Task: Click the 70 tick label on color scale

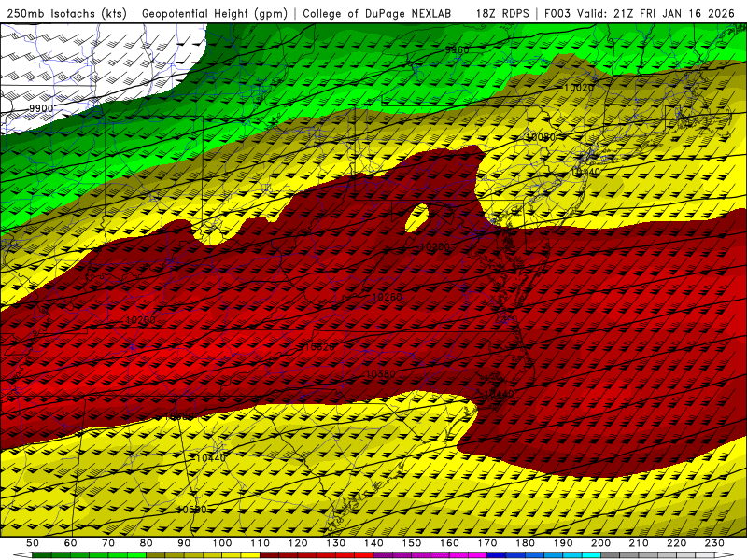Action: (x=108, y=543)
